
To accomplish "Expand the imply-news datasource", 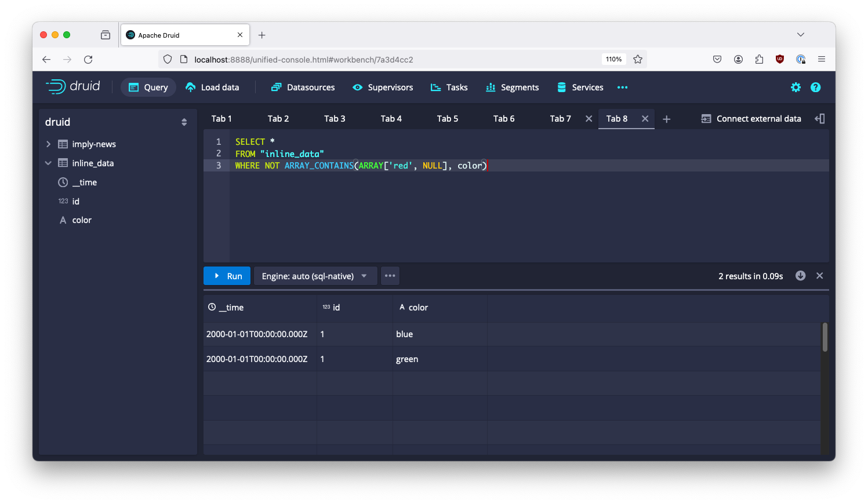I will (48, 144).
